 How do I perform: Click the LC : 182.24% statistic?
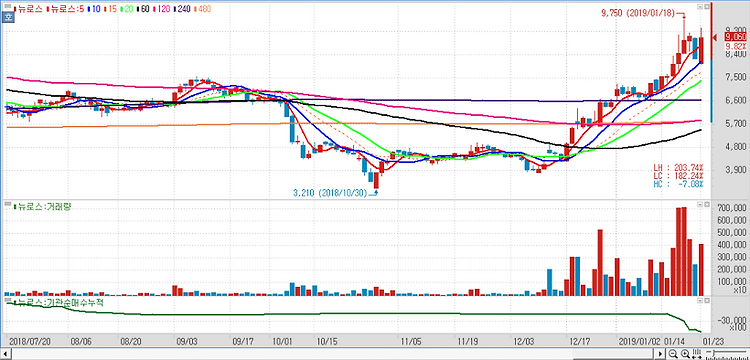[678, 175]
